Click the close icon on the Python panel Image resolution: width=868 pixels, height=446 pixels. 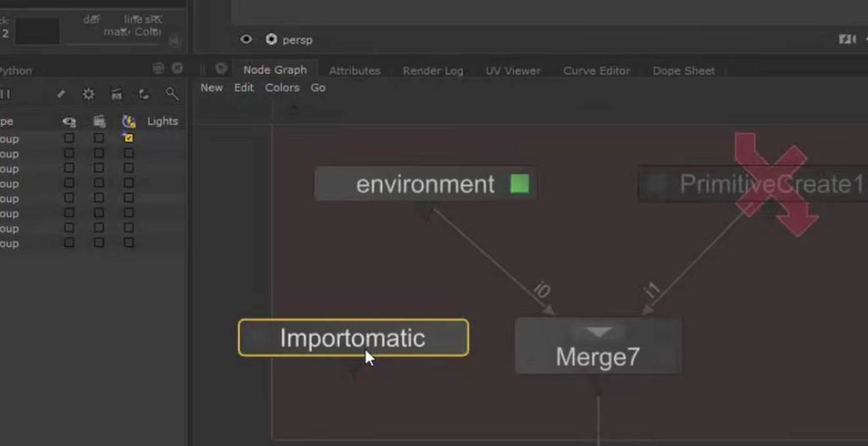(177, 68)
